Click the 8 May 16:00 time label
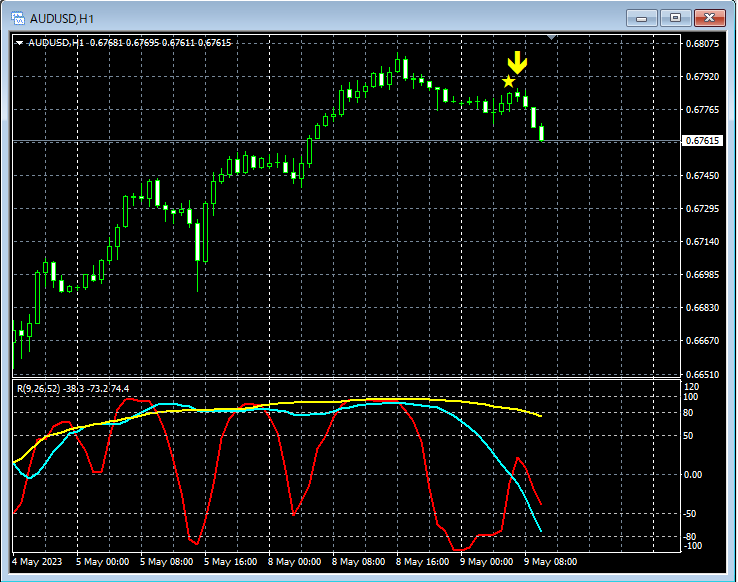Image resolution: width=738 pixels, height=582 pixels. tap(422, 562)
